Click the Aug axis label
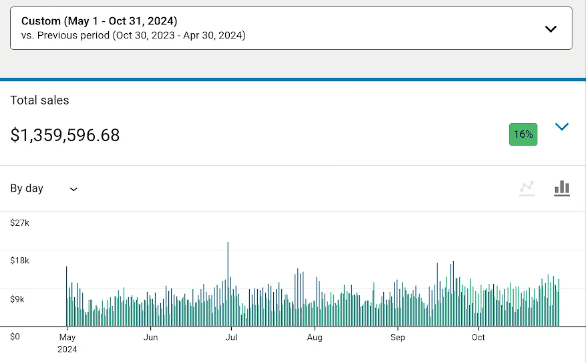This screenshot has width=586, height=363. (314, 337)
